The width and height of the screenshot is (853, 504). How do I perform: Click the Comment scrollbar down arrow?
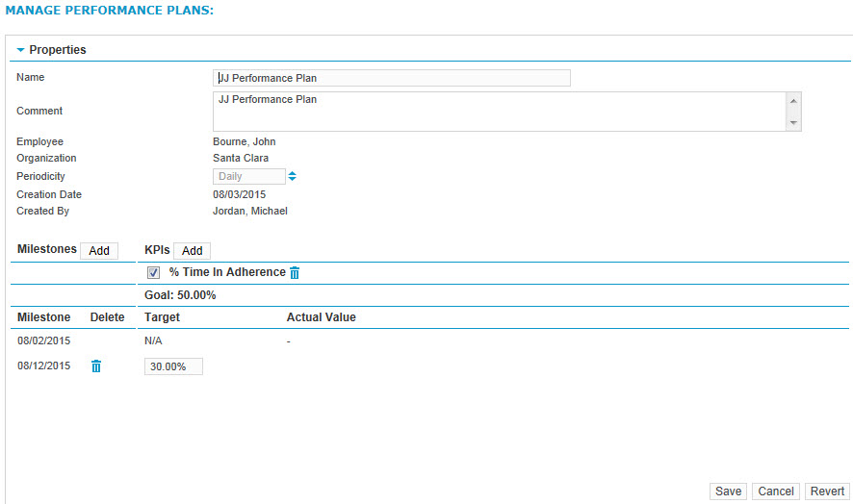(x=793, y=123)
